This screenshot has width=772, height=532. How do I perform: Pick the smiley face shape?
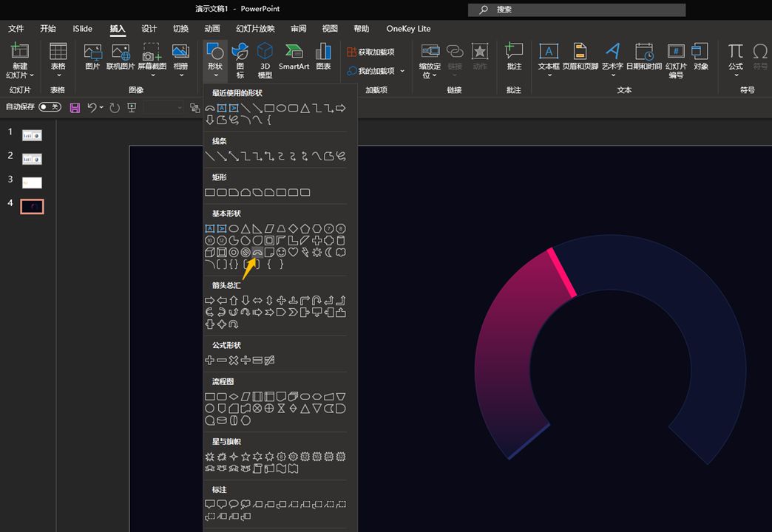[x=281, y=252]
